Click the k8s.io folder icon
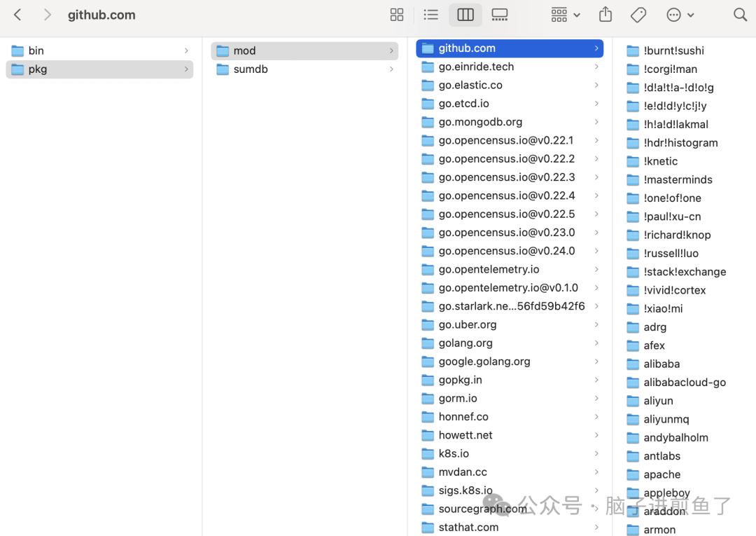Image resolution: width=756 pixels, height=536 pixels. click(x=428, y=453)
